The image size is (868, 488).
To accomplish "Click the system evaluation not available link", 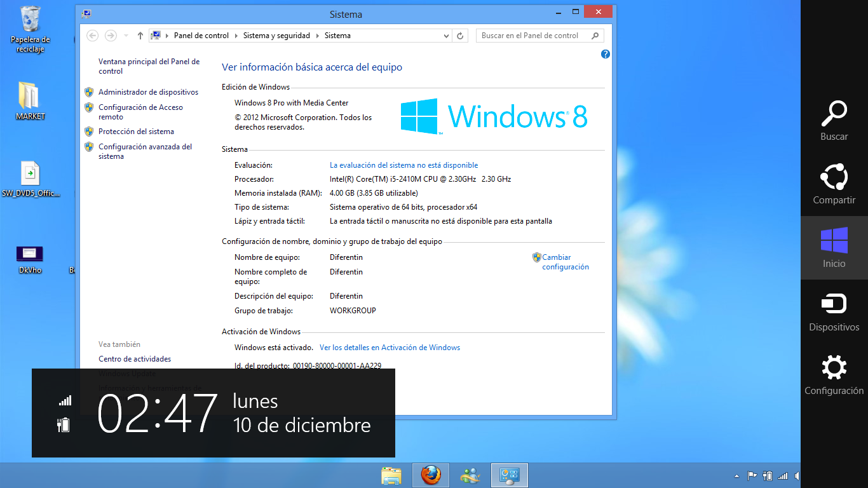I will tap(403, 165).
